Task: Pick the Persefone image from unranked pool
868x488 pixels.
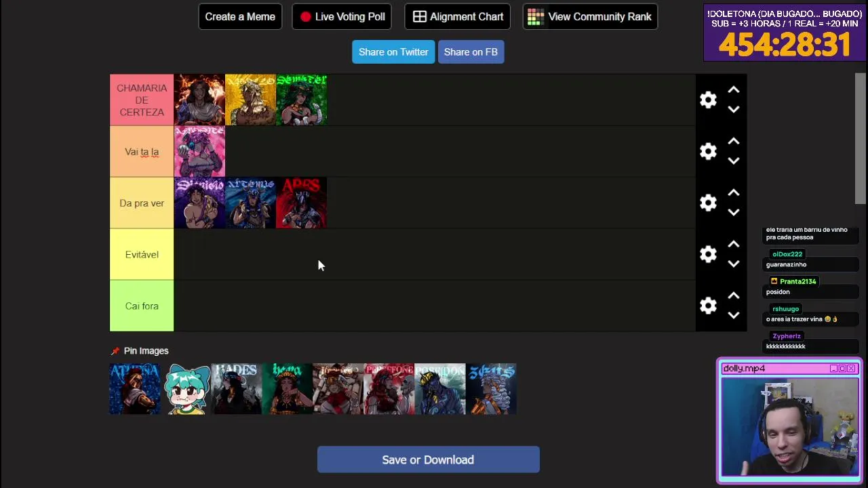Action: click(x=389, y=389)
